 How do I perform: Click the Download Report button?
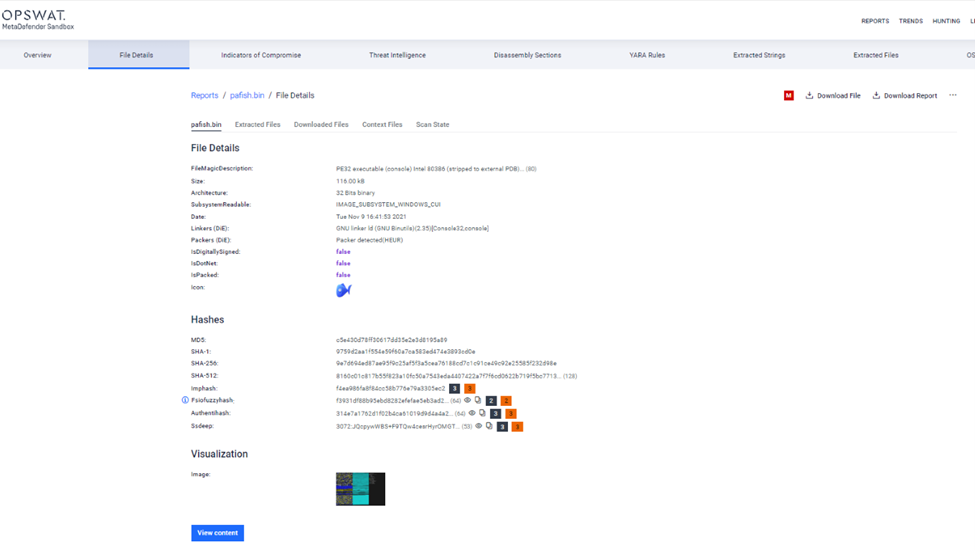(x=905, y=96)
